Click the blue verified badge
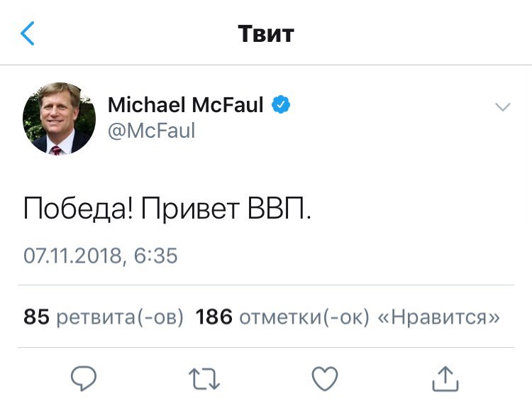 click(282, 106)
